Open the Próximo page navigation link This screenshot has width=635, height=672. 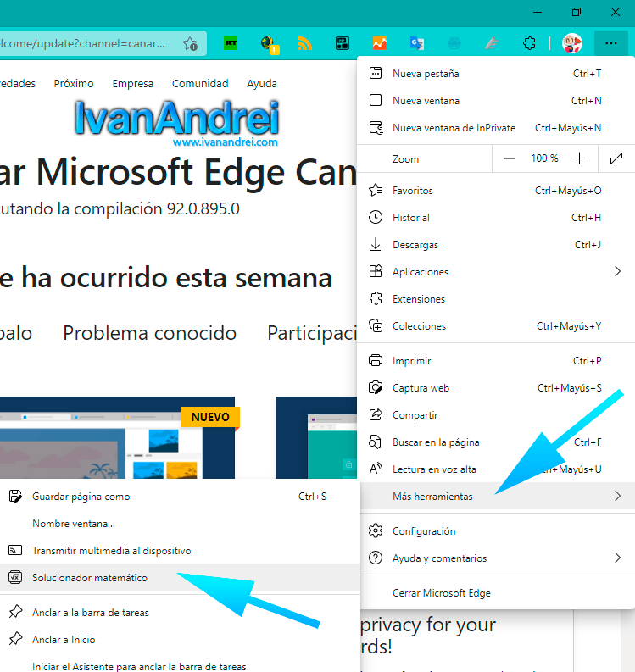click(x=74, y=83)
